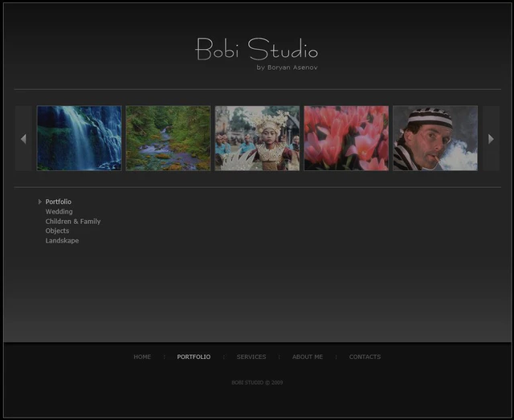Go to HOME in the footer menu

point(142,357)
